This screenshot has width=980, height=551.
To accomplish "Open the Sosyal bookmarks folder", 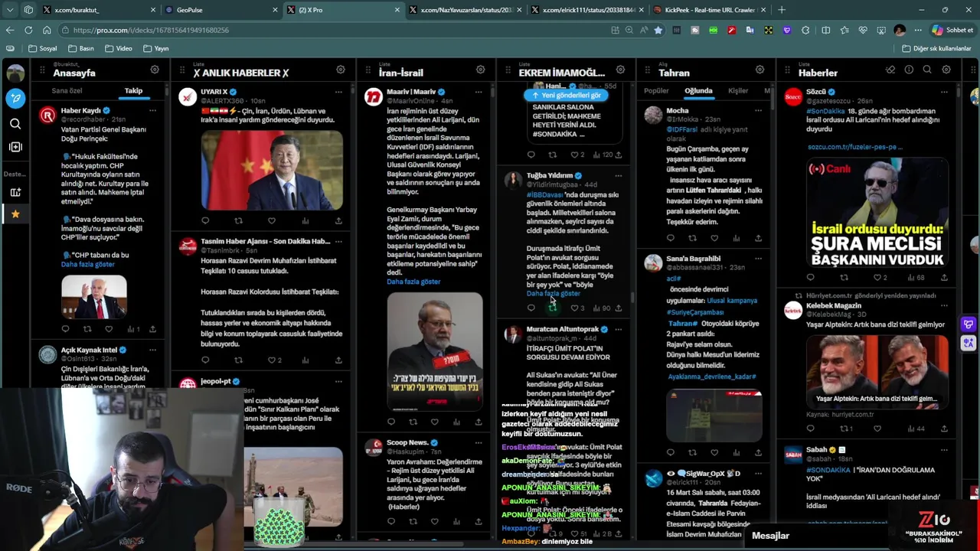I will 42,48.
